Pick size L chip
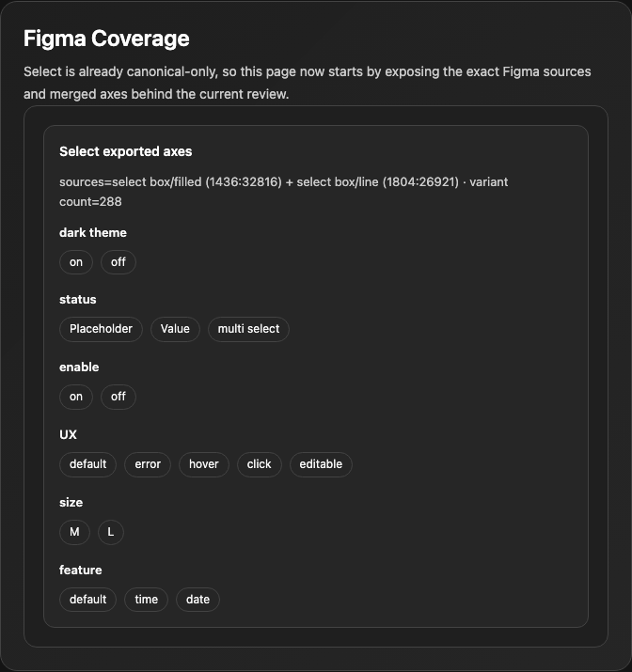The image size is (632, 672). click(x=111, y=532)
